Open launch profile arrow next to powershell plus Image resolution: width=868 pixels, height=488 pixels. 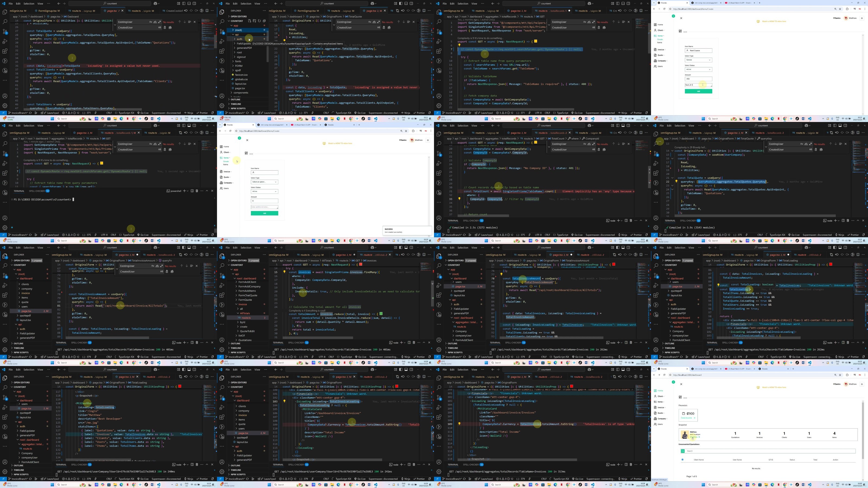pos(188,191)
